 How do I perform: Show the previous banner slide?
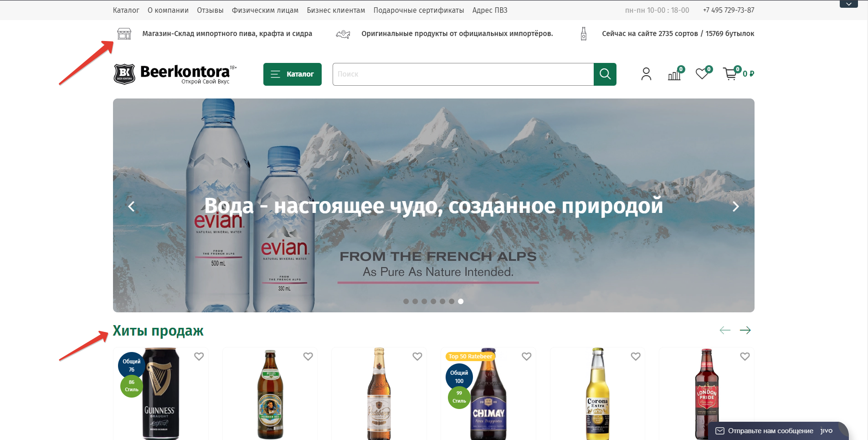tap(131, 207)
